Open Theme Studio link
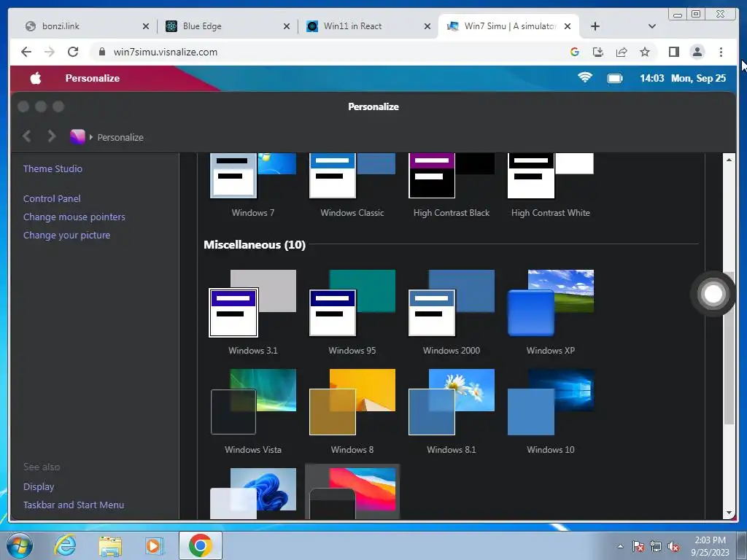The width and height of the screenshot is (747, 560). [x=53, y=168]
